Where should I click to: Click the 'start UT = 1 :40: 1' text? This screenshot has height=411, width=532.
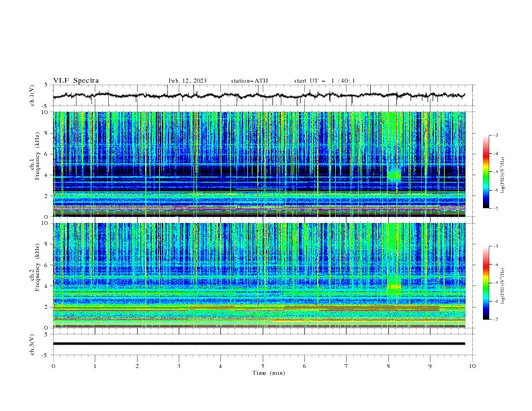tap(324, 81)
